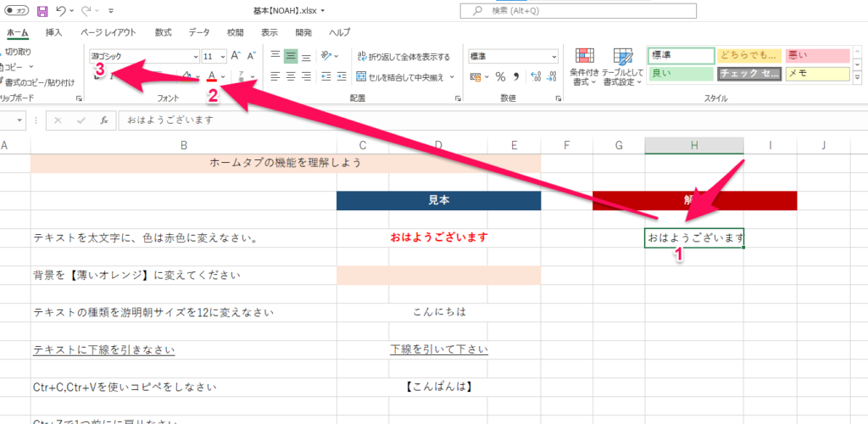The width and height of the screenshot is (868, 424).
Task: Toggle the AutoSave switch (オフ)
Action: tap(17, 12)
